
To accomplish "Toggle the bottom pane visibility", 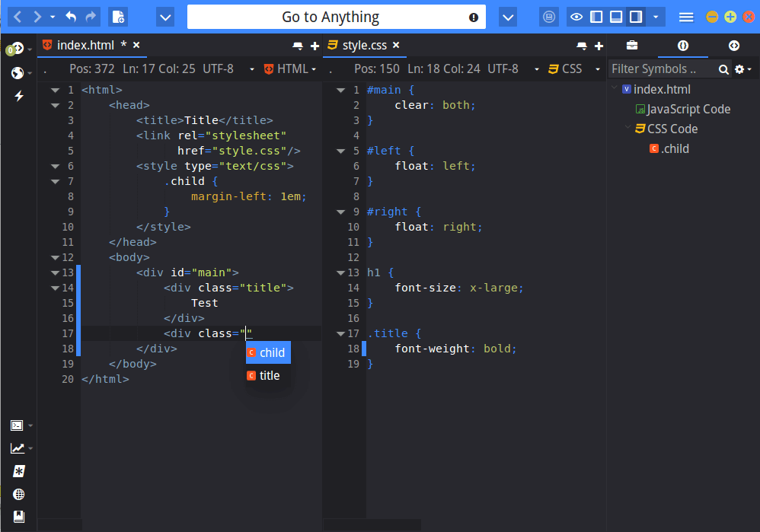I will click(x=616, y=17).
